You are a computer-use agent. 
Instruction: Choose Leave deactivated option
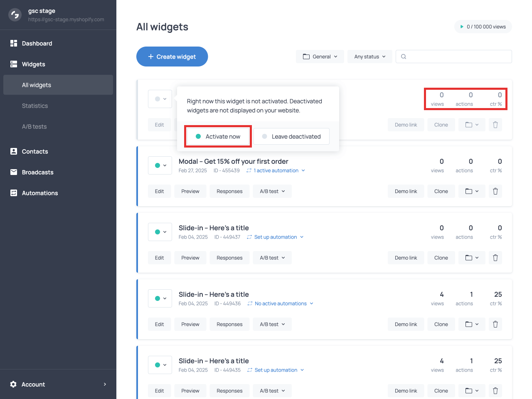click(x=291, y=136)
